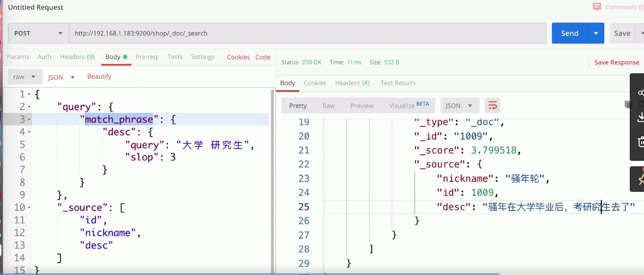
Task: Select the response Body tab
Action: tap(288, 83)
